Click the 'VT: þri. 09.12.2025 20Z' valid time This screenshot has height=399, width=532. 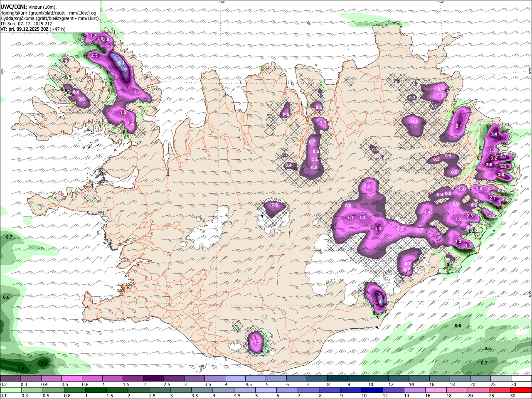[x=24, y=29]
